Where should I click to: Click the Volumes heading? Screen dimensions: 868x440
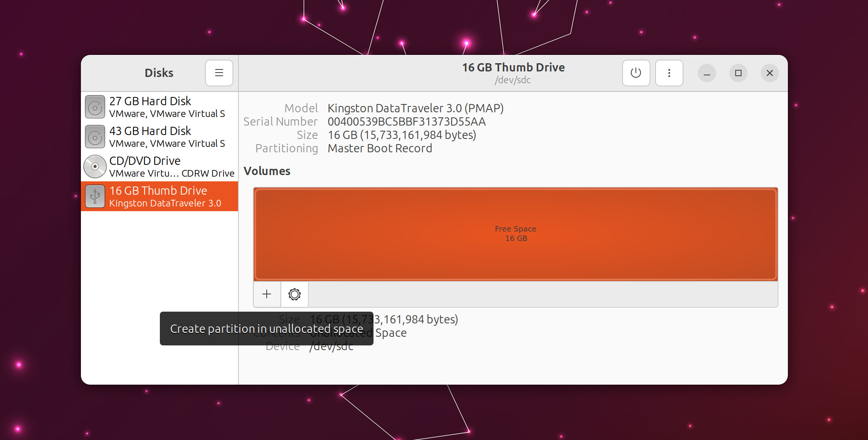coord(267,171)
